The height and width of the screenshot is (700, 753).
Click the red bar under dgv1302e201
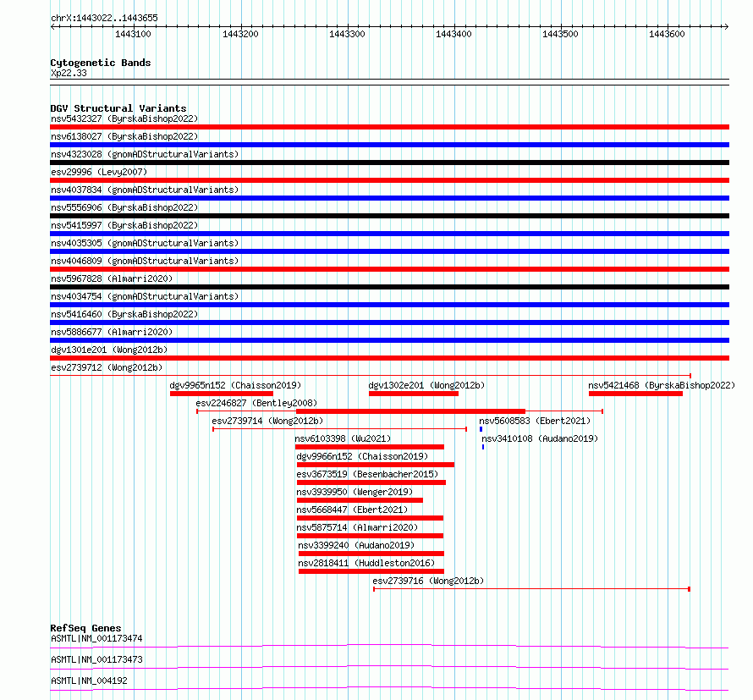pyautogui.click(x=414, y=394)
